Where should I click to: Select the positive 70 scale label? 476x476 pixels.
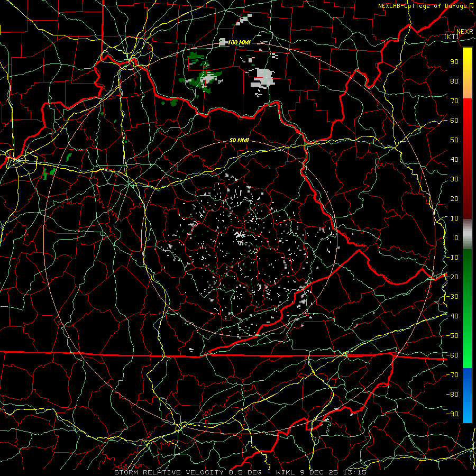[x=454, y=101]
